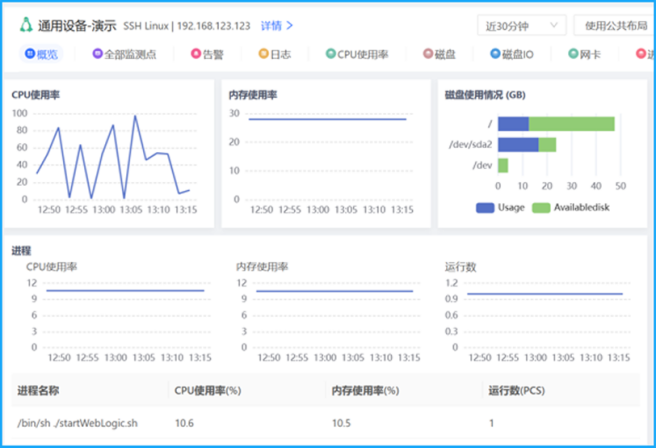This screenshot has width=656, height=448.
Task: Click the CPU使用率(%) column header
Action: coord(208,391)
